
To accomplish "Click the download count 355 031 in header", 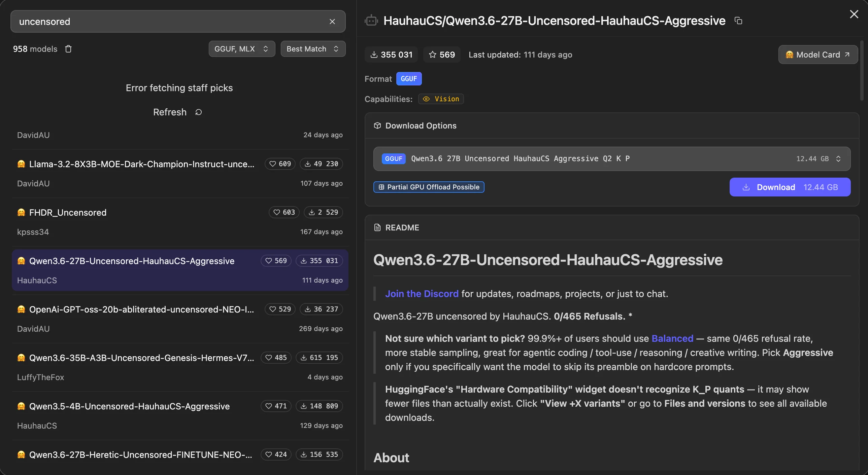I will 391,54.
